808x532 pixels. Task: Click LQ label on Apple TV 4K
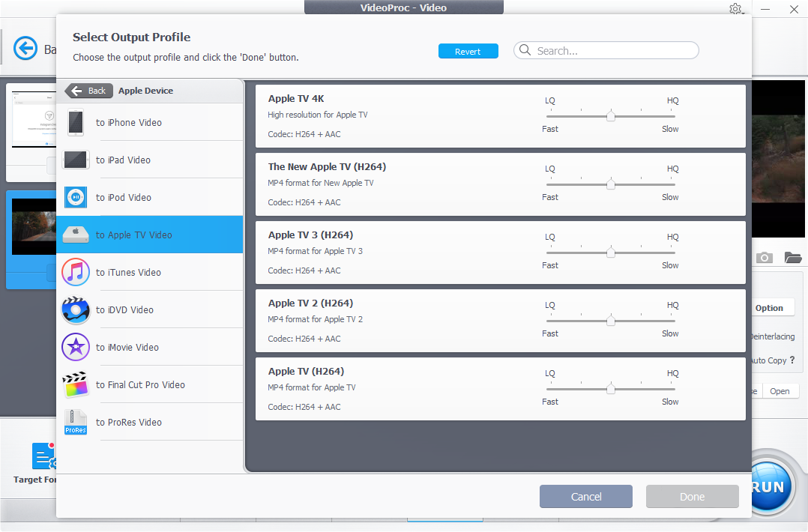550,100
